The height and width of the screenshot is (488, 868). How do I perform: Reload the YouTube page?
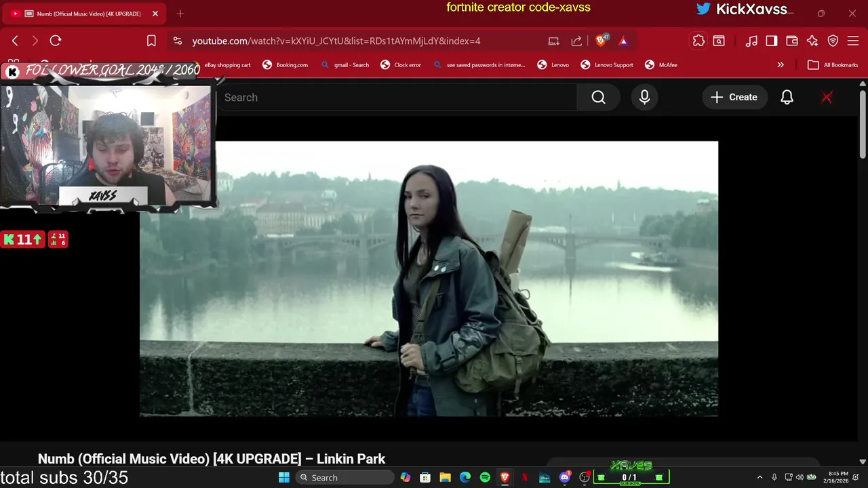coord(56,41)
